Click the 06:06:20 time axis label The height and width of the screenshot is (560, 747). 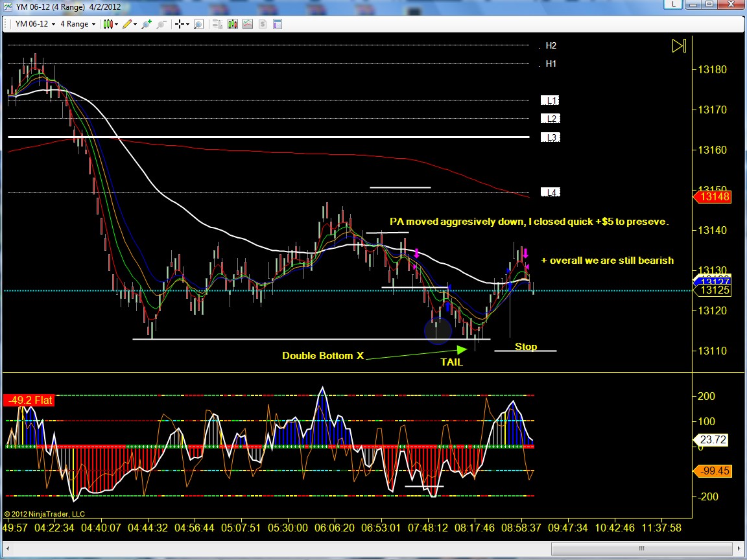(335, 528)
